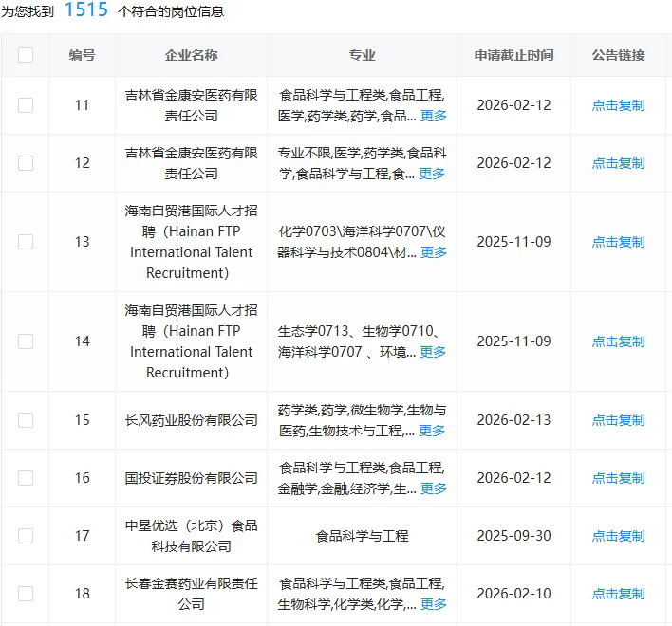
Task: Click the 企业名称 column header
Action: click(x=191, y=55)
